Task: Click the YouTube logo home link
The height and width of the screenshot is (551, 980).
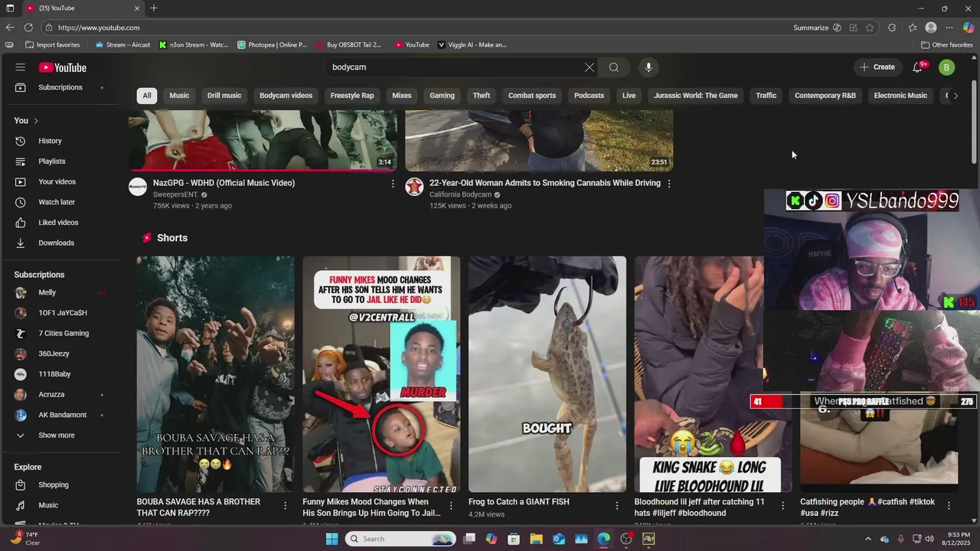Action: pyautogui.click(x=63, y=67)
